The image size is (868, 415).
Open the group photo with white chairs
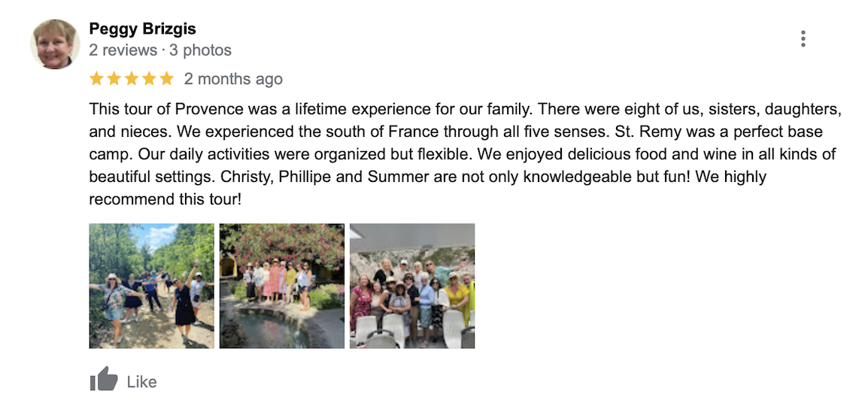pyautogui.click(x=412, y=286)
